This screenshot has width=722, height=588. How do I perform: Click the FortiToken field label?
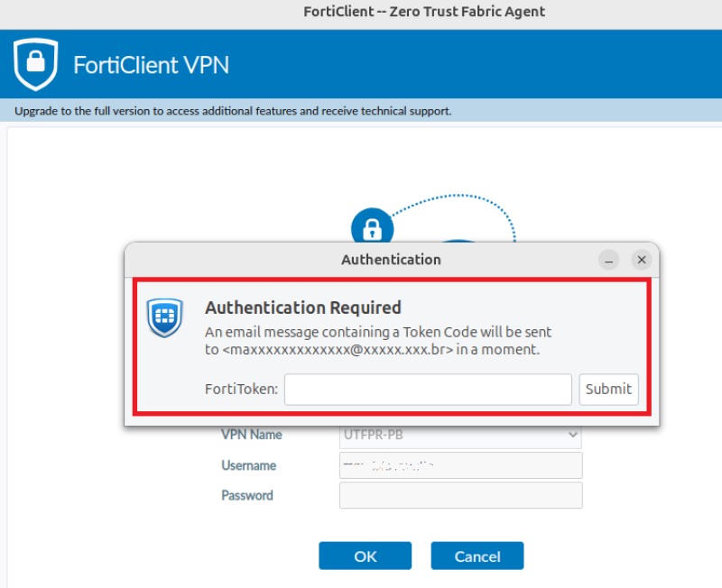point(242,390)
